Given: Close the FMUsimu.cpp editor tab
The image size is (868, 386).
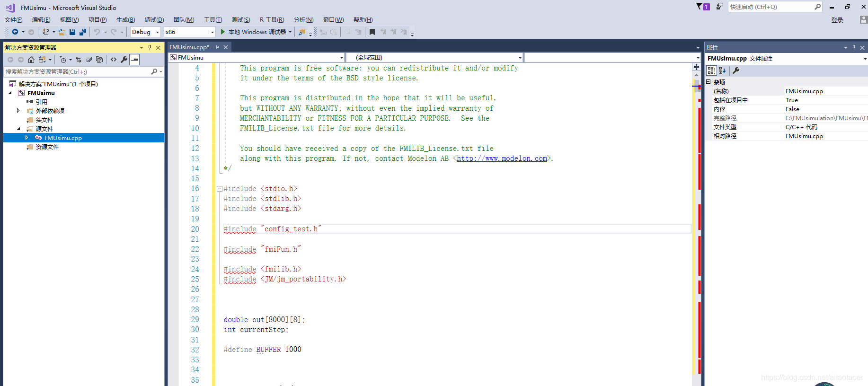Looking at the screenshot, I should point(226,47).
